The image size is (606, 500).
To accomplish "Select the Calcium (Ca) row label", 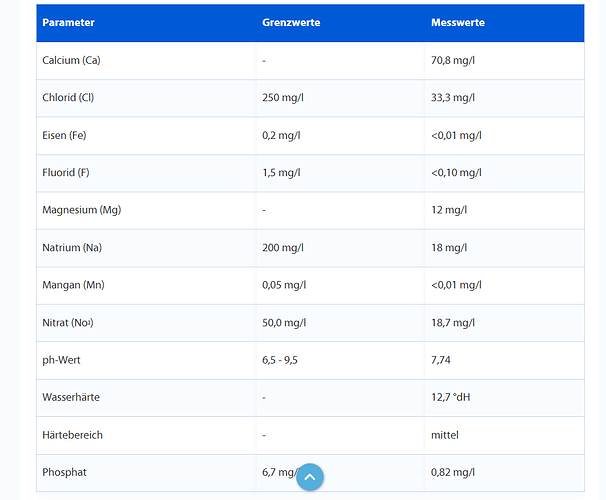I will (71, 60).
